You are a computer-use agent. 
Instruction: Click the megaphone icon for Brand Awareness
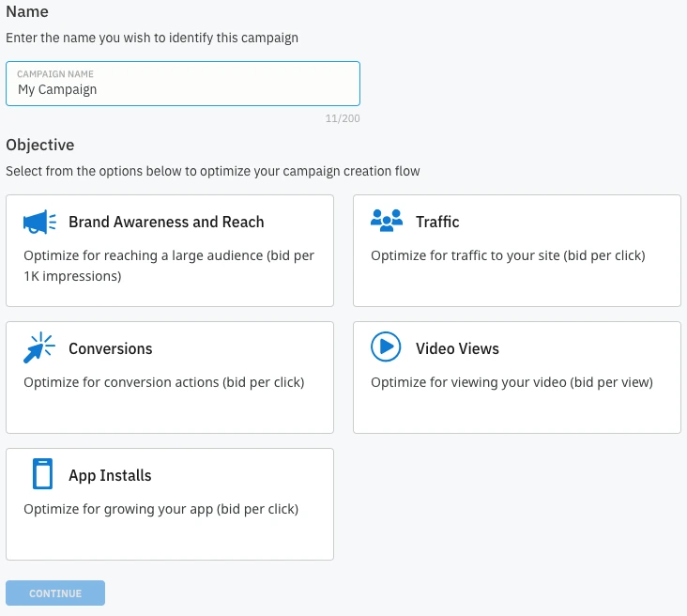coord(39,222)
